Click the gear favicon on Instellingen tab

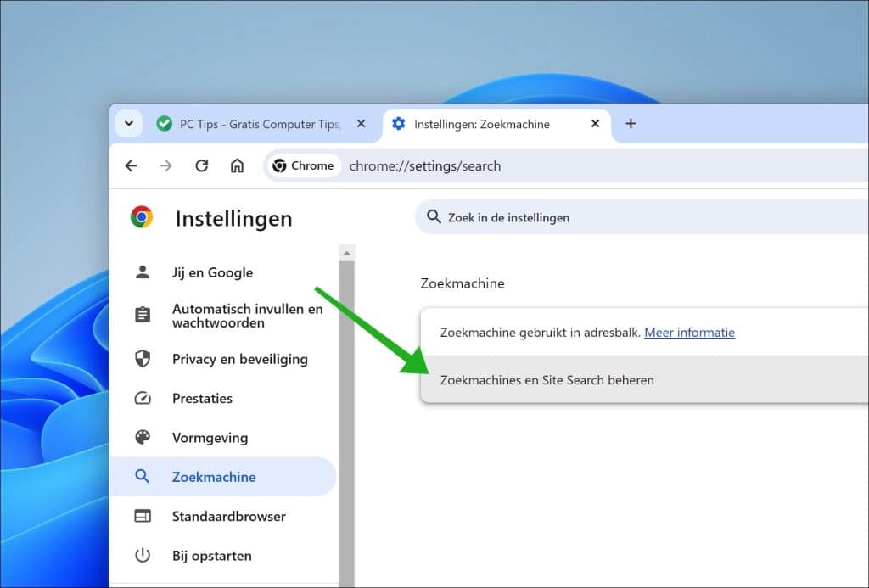[399, 124]
